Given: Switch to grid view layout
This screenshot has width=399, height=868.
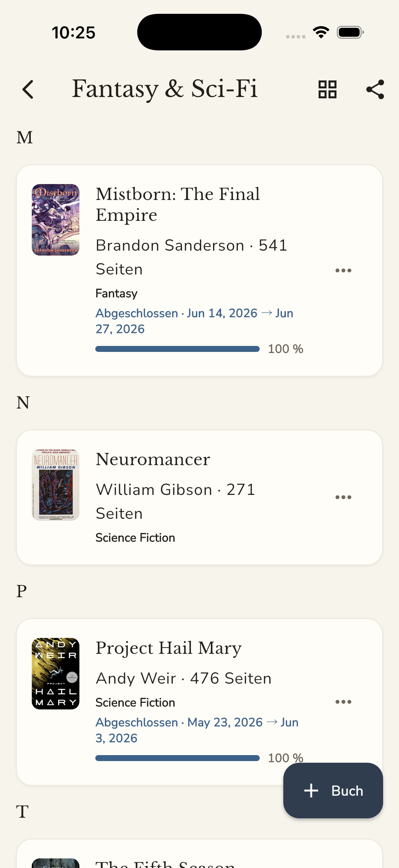Looking at the screenshot, I should (327, 89).
